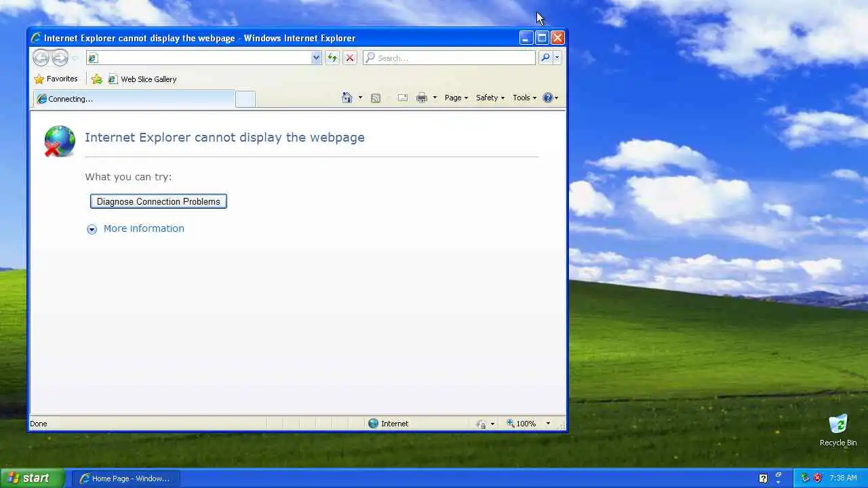868x488 pixels.
Task: Click the More information link text
Action: point(144,228)
